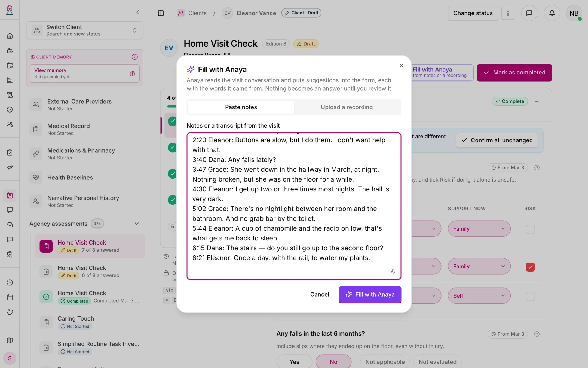Click Mark as completed
This screenshot has width=588, height=368.
tap(514, 73)
